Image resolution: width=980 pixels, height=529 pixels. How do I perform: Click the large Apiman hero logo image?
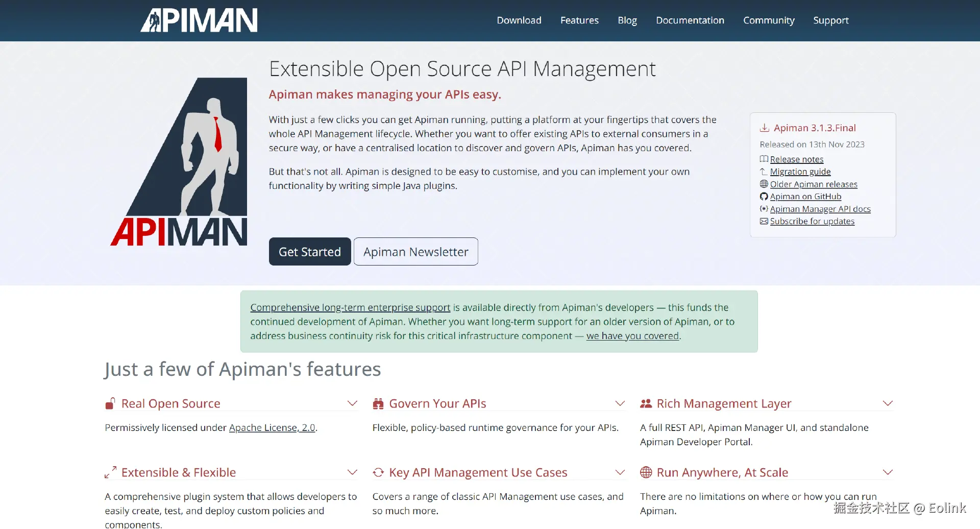click(x=179, y=161)
